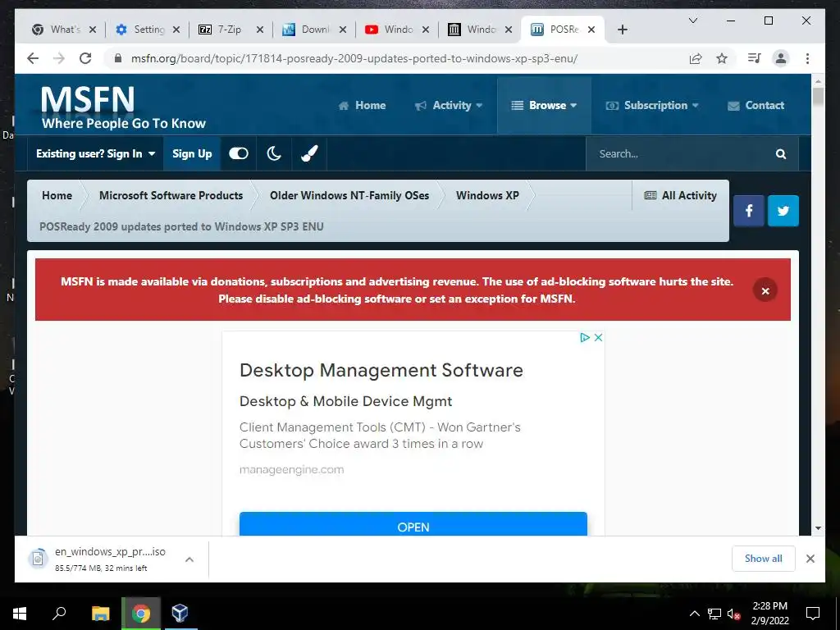Viewport: 840px width, 630px height.
Task: Open All Activity stream
Action: [680, 195]
